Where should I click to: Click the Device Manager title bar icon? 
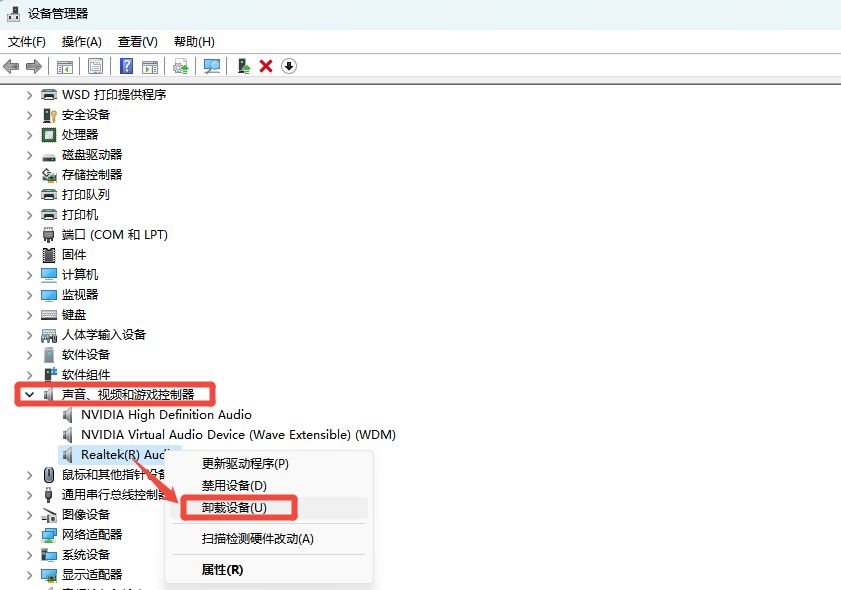tap(13, 14)
